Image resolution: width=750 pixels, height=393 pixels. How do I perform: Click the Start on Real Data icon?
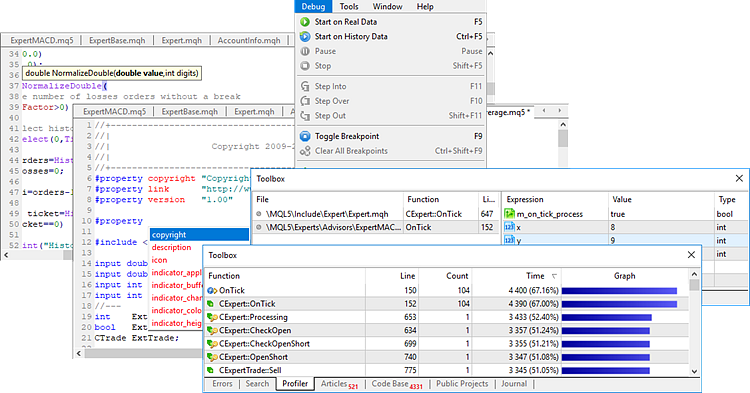(305, 22)
